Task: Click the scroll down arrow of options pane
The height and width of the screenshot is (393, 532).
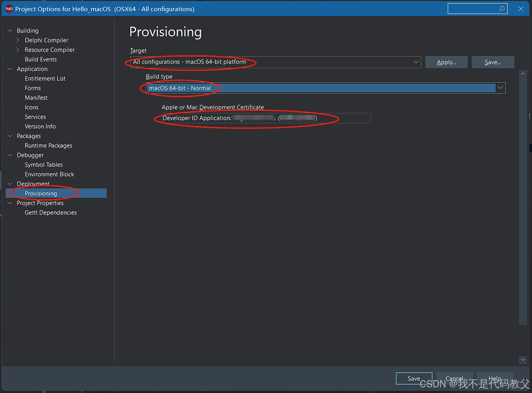Action: [523, 359]
